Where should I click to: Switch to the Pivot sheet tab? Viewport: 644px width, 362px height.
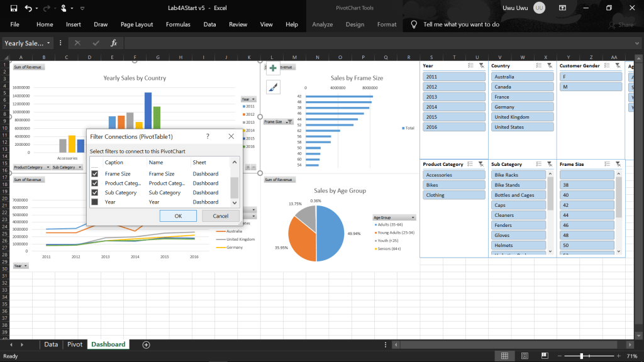click(75, 344)
